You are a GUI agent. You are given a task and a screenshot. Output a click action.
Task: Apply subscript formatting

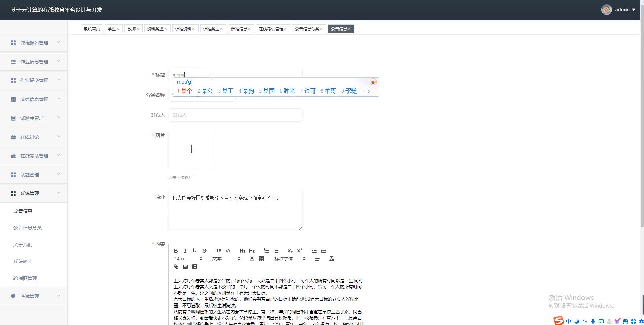point(290,251)
